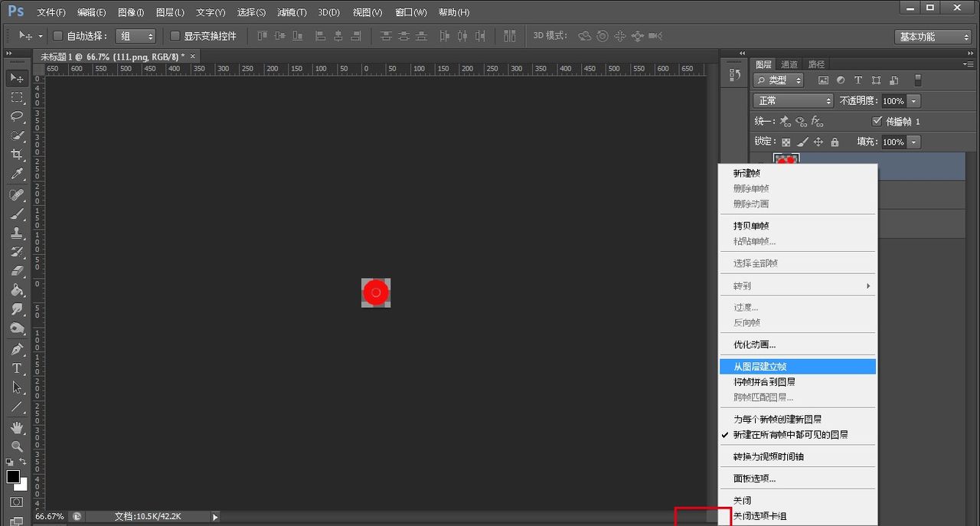Toggle Quick Mask mode
The image size is (980, 526).
coord(17,502)
